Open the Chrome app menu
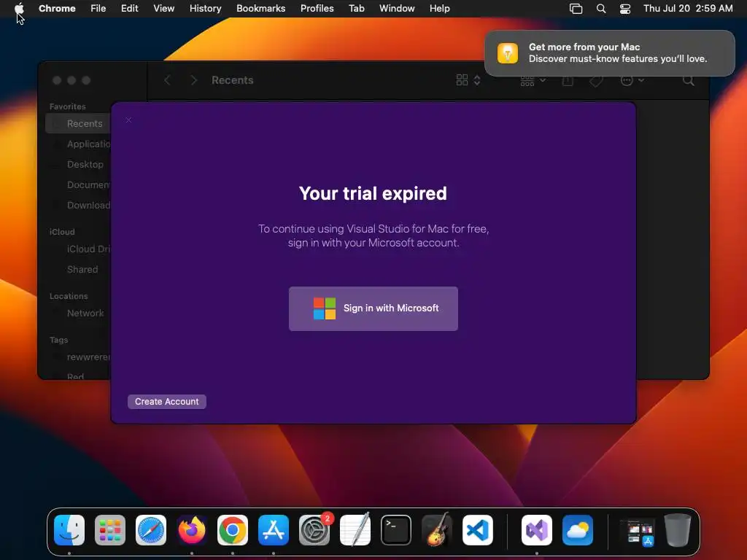This screenshot has height=560, width=747. click(57, 9)
